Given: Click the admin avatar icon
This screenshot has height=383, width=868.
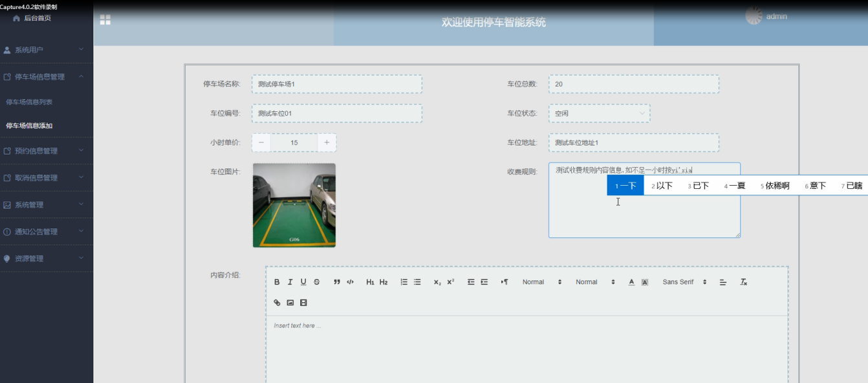Looking at the screenshot, I should click(x=754, y=16).
